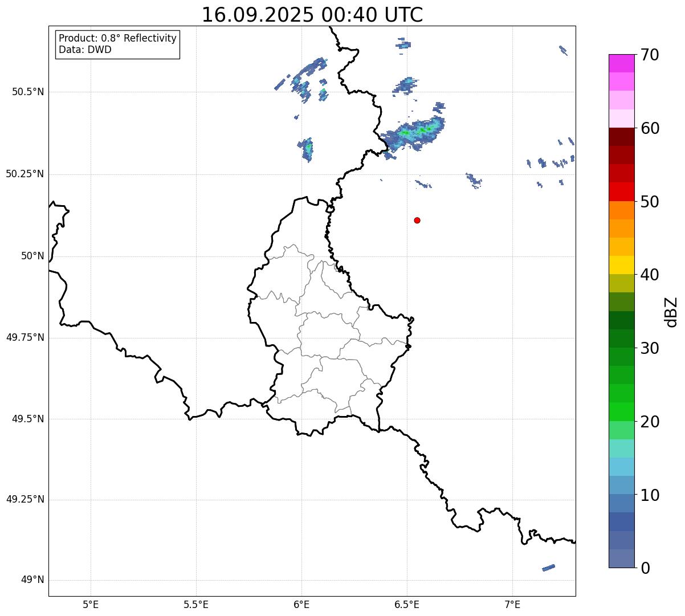Click the 50.5°N latitude label

(28, 92)
